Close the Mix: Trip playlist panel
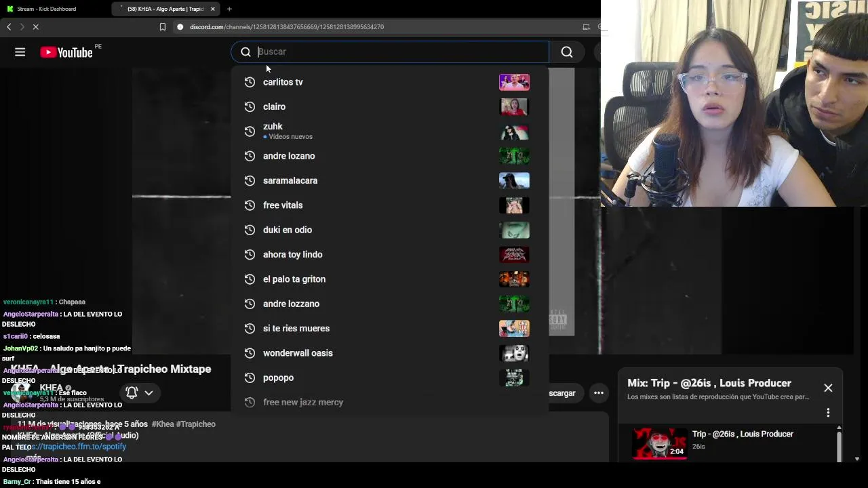This screenshot has height=488, width=868. 828,388
